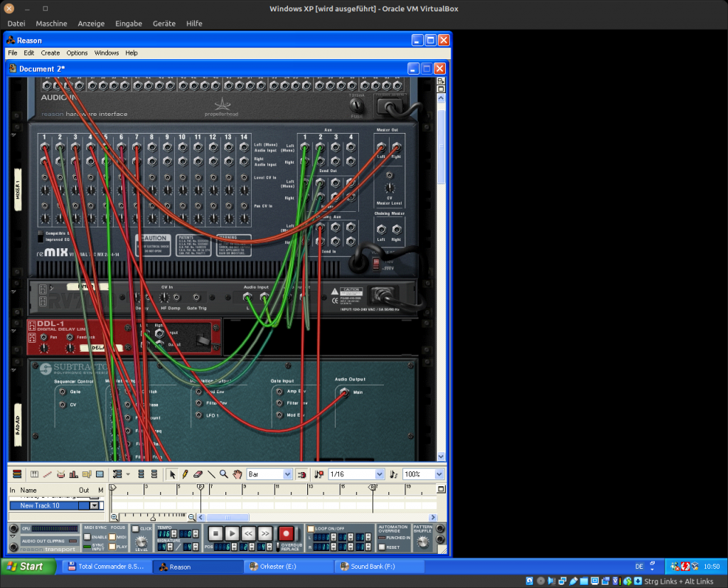The width and height of the screenshot is (728, 588).
Task: Open the 1/16 quantize value dropdown
Action: [x=379, y=474]
